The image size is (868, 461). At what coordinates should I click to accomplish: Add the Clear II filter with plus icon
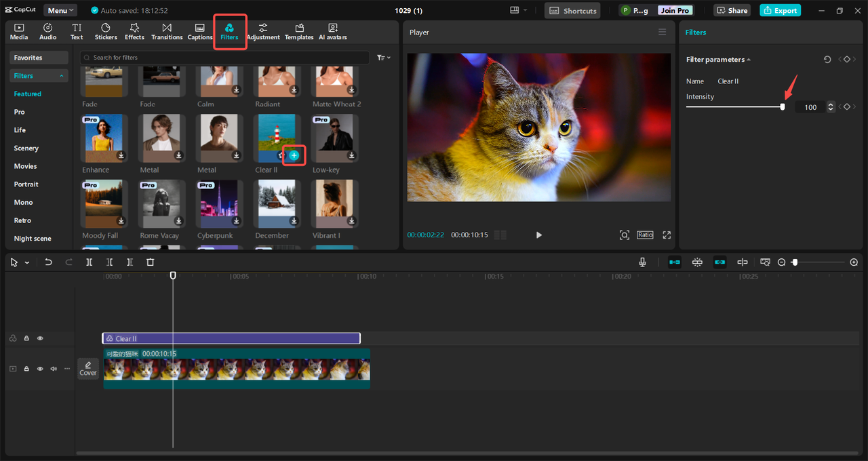tap(294, 155)
